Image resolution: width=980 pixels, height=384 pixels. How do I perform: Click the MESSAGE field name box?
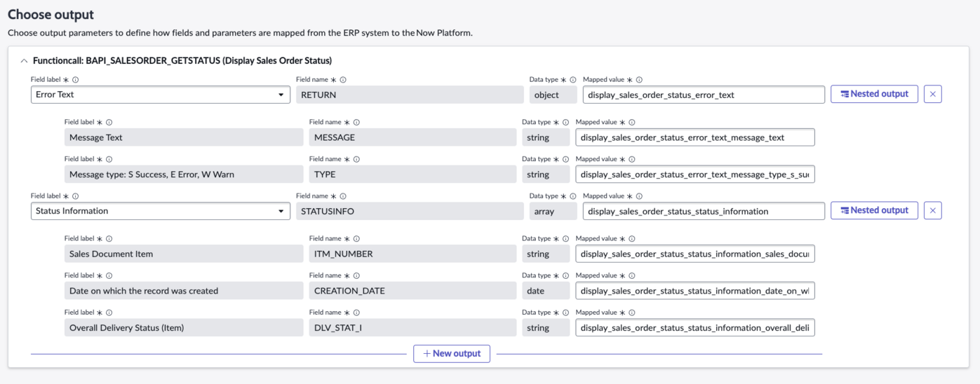[413, 137]
